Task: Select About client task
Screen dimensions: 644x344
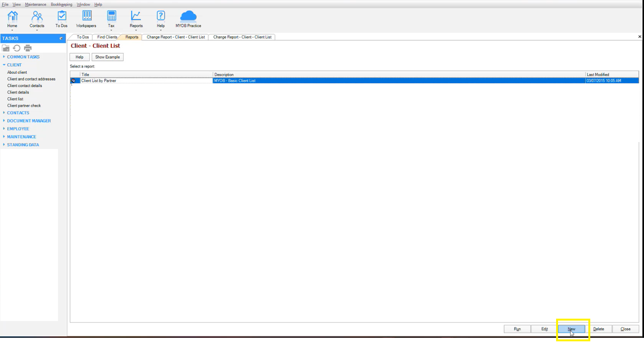Action: [x=17, y=72]
